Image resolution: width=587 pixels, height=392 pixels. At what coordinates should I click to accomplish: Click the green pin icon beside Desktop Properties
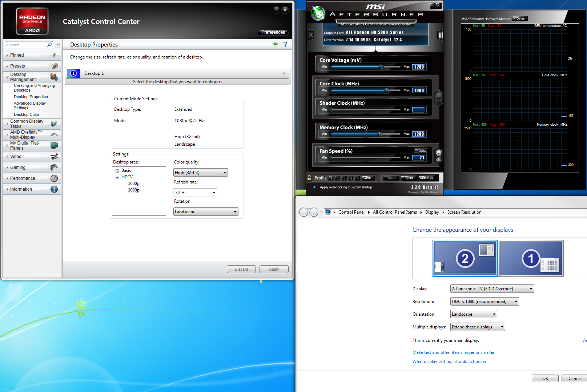(x=275, y=44)
